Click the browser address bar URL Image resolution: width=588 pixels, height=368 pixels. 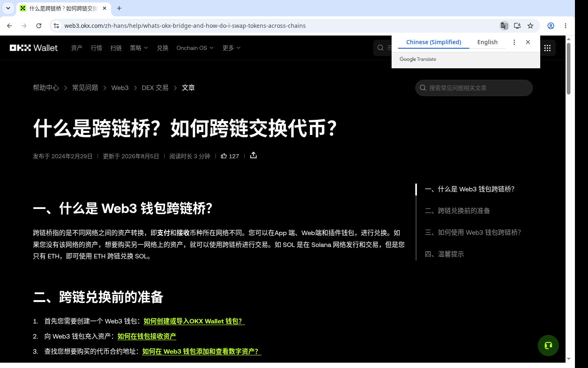tap(185, 26)
